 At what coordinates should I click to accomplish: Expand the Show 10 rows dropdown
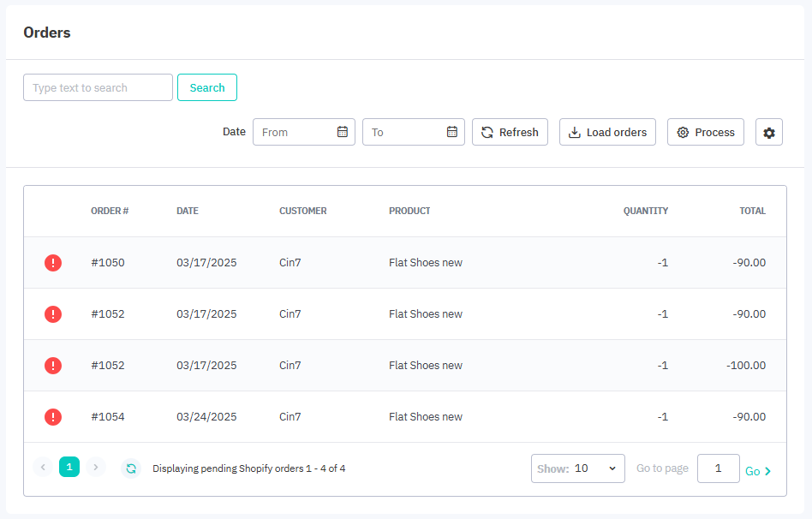click(x=578, y=468)
